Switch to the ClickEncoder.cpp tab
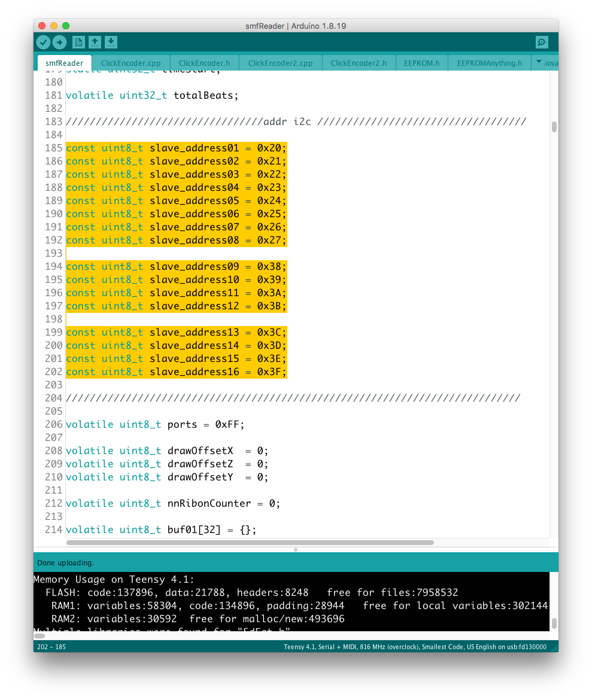The width and height of the screenshot is (592, 700). click(x=130, y=63)
